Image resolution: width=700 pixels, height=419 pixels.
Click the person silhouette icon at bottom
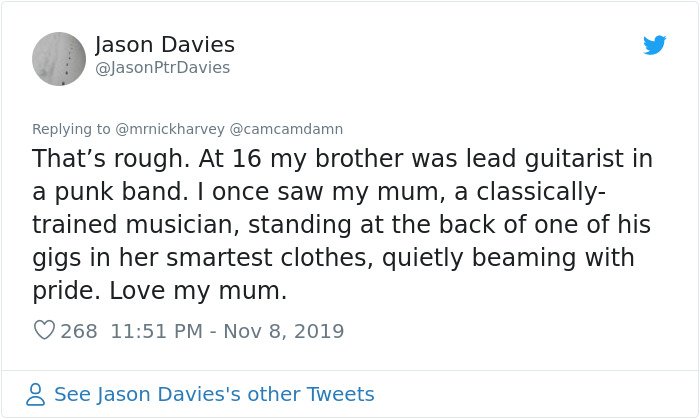[x=35, y=394]
